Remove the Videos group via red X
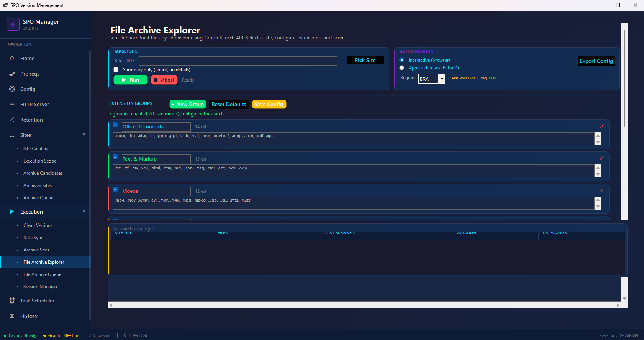 coord(602,191)
